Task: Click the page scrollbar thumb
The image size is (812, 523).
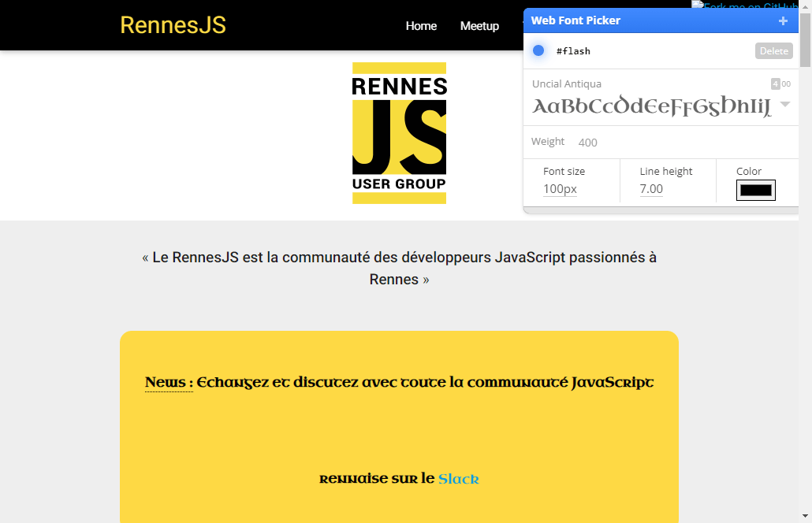Action: click(x=805, y=40)
